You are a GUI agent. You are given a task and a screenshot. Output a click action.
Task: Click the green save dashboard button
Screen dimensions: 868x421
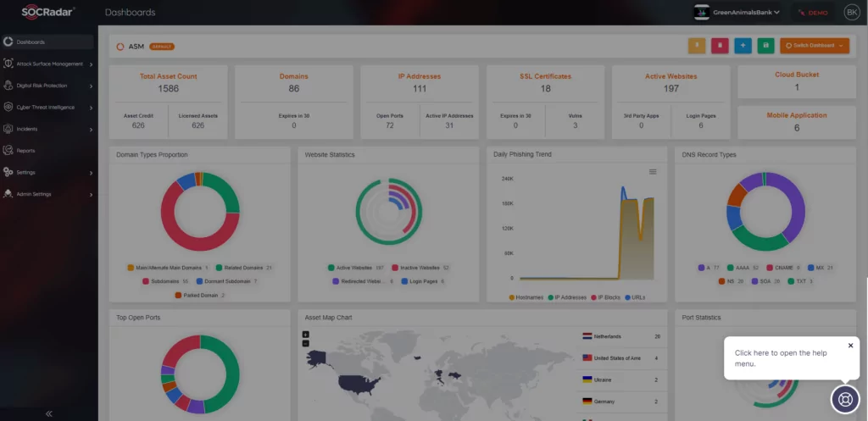[x=766, y=46]
